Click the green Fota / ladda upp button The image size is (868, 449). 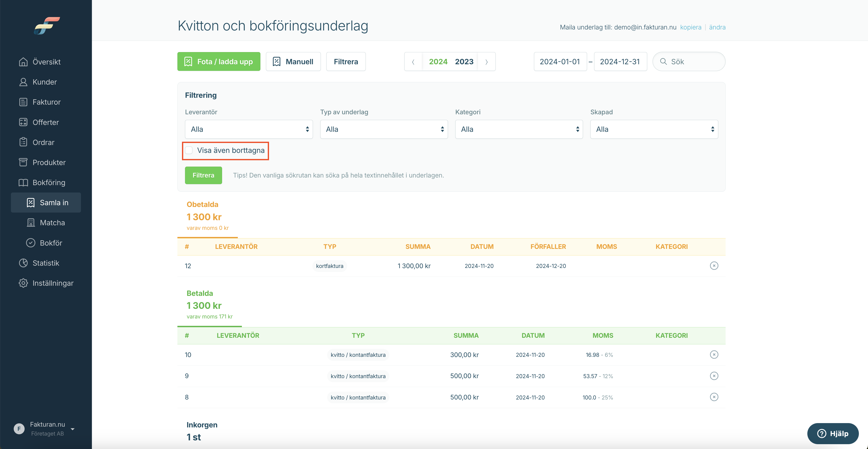[x=219, y=62]
